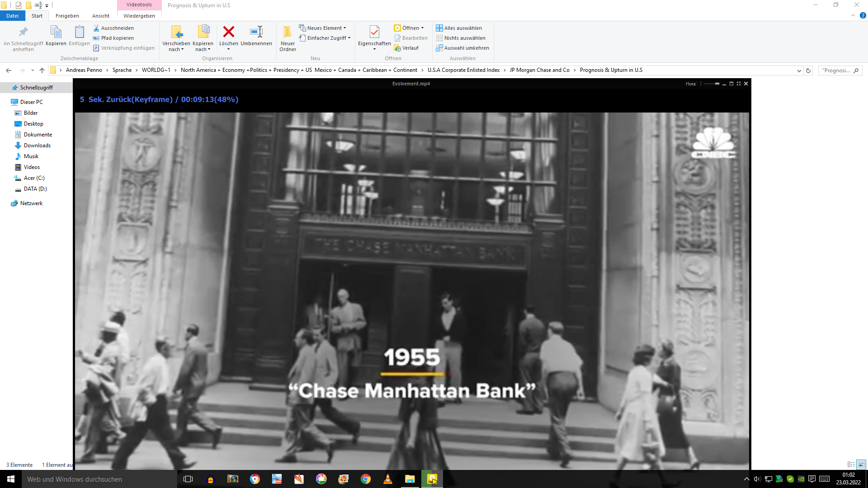Viewport: 868px width, 488px height.
Task: Click Verlauf history button
Action: (x=406, y=48)
